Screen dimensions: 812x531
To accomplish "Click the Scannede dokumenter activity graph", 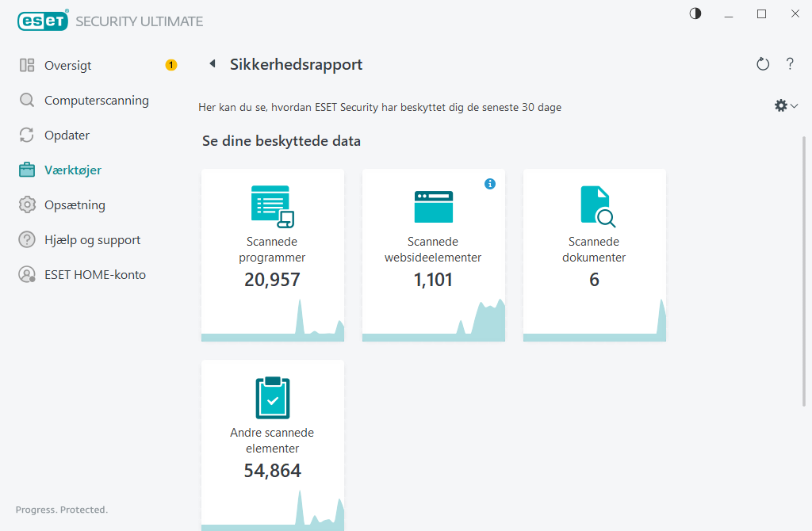I will (595, 320).
